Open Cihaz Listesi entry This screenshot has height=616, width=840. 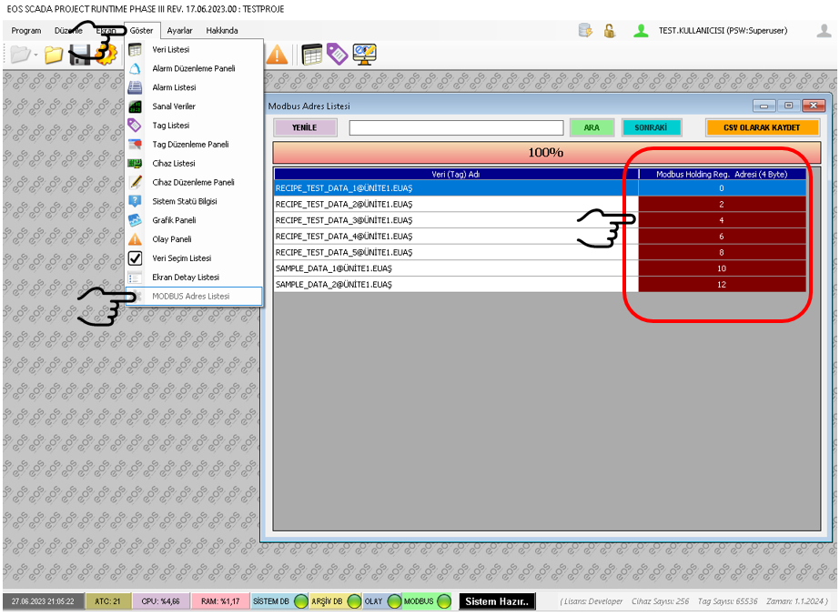click(194, 164)
